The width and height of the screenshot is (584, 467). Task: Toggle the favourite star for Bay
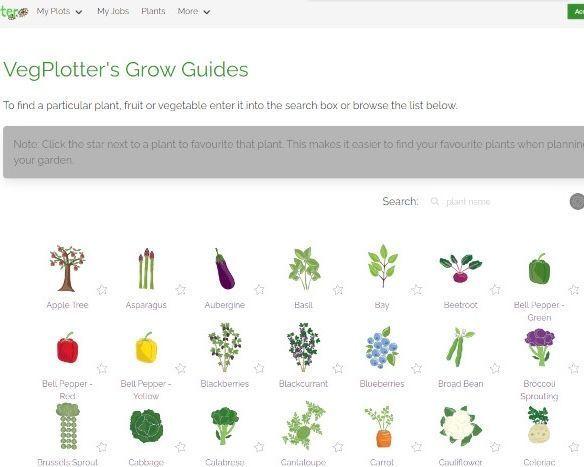[x=416, y=289]
